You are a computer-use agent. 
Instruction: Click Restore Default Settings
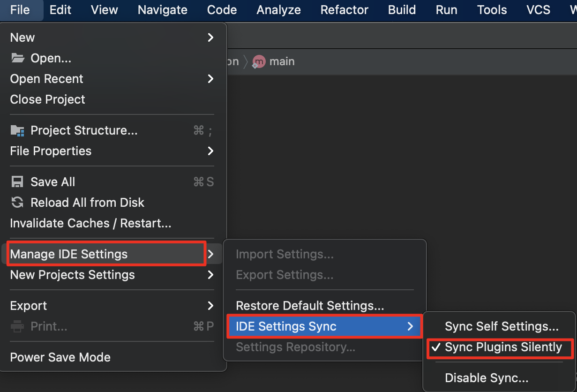click(309, 305)
